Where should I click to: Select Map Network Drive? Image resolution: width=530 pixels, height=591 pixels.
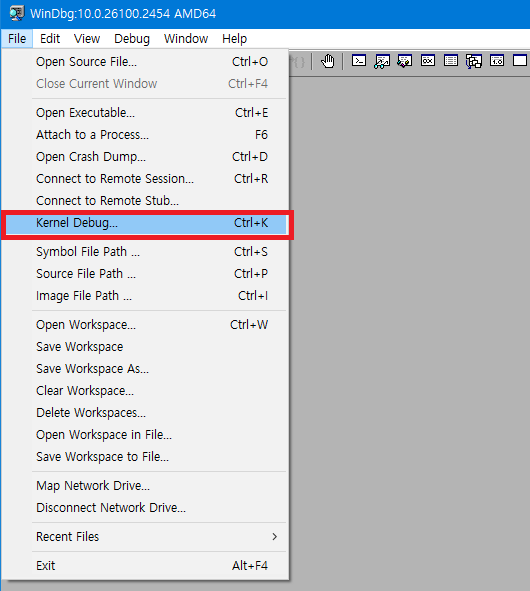145,485
